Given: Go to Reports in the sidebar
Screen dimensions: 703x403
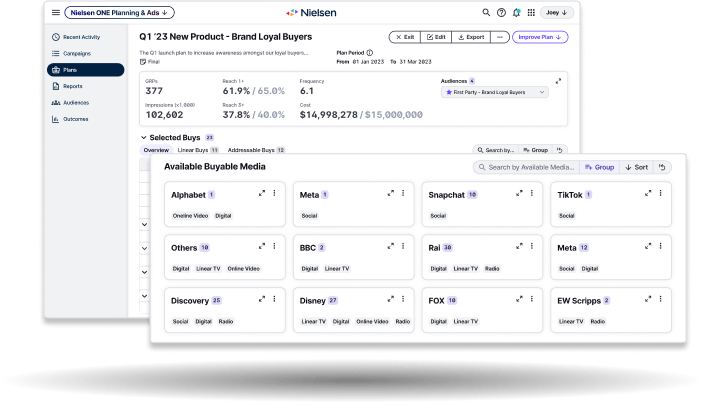Looking at the screenshot, I should tap(66, 86).
